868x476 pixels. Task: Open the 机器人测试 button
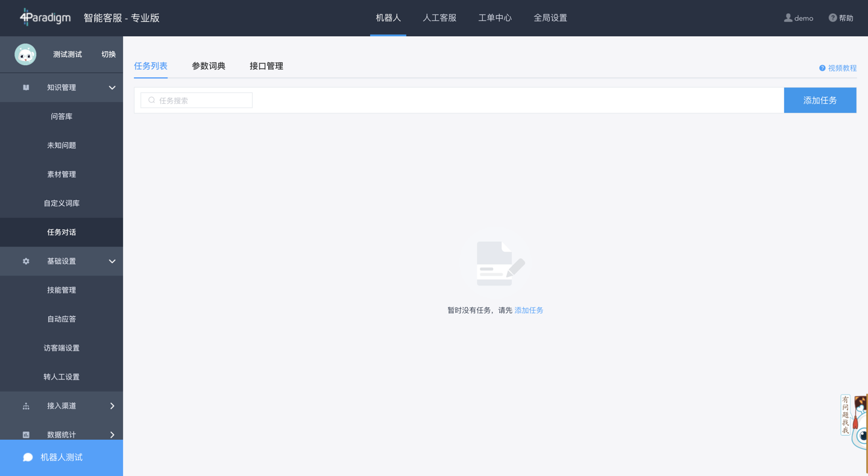click(61, 458)
